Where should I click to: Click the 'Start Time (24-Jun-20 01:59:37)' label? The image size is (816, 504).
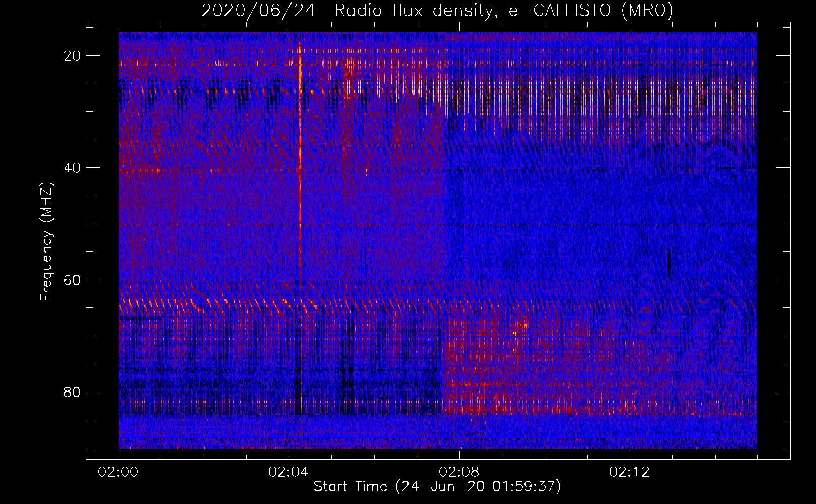(437, 487)
